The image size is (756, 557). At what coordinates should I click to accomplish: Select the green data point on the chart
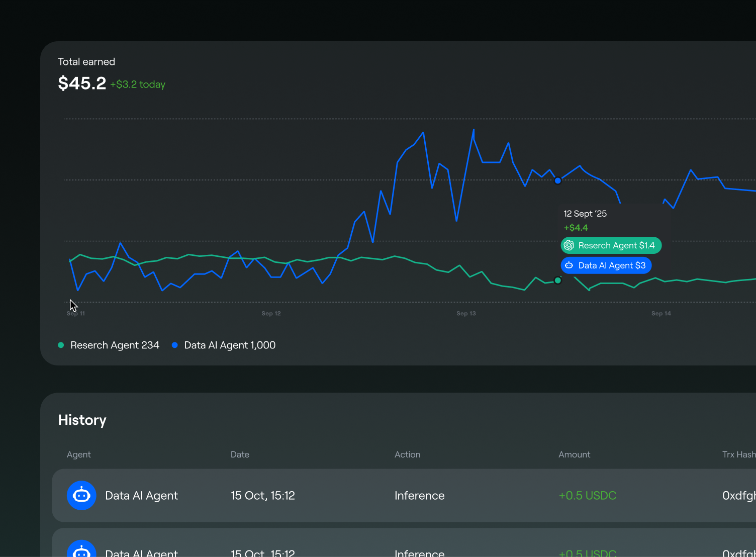tap(558, 281)
